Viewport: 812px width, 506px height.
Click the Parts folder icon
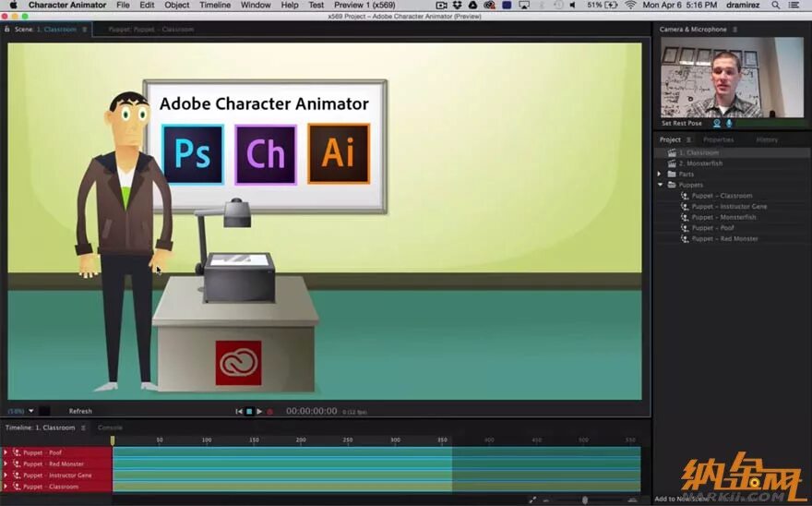672,175
